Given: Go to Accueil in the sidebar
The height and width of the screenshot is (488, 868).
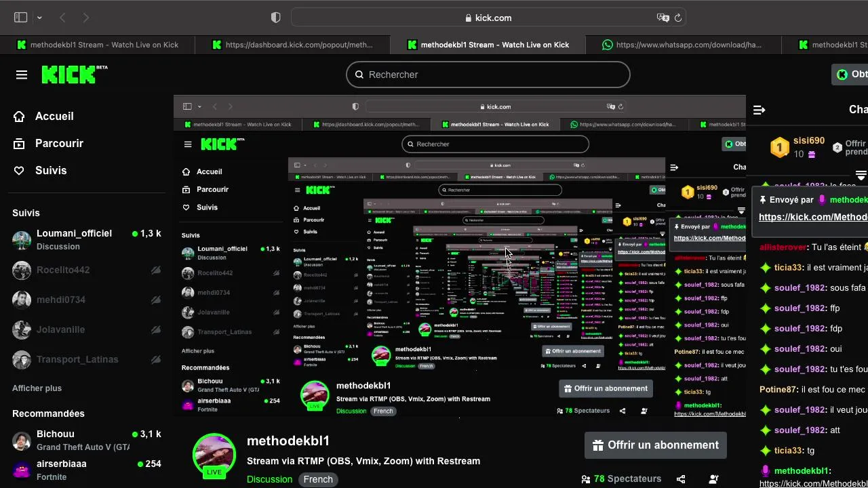Looking at the screenshot, I should [x=43, y=117].
